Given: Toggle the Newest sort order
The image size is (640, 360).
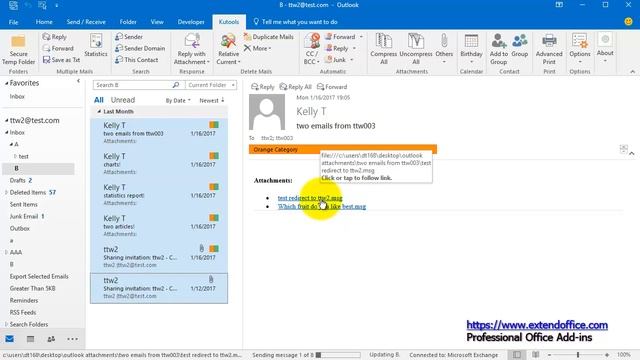Looking at the screenshot, I should click(x=211, y=100).
